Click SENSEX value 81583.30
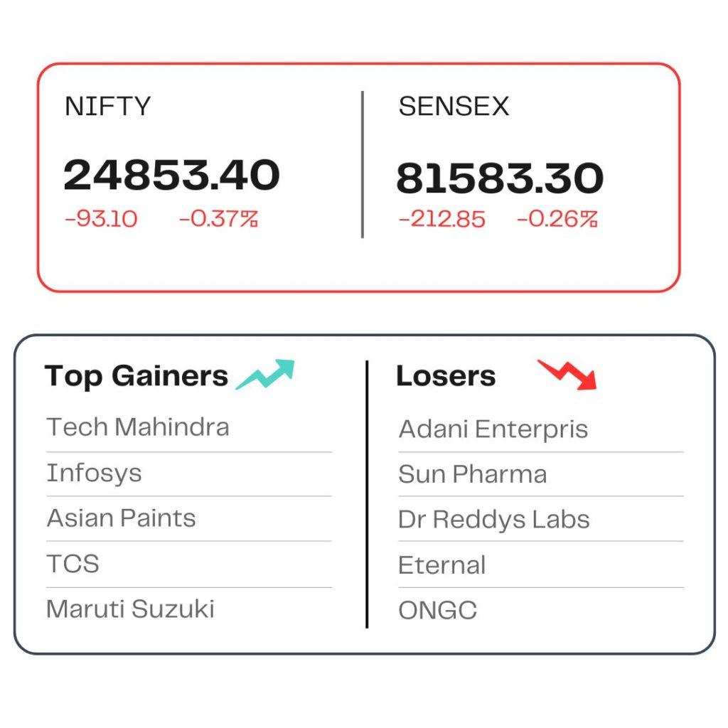Viewport: 728px width, 728px height. pyautogui.click(x=500, y=178)
